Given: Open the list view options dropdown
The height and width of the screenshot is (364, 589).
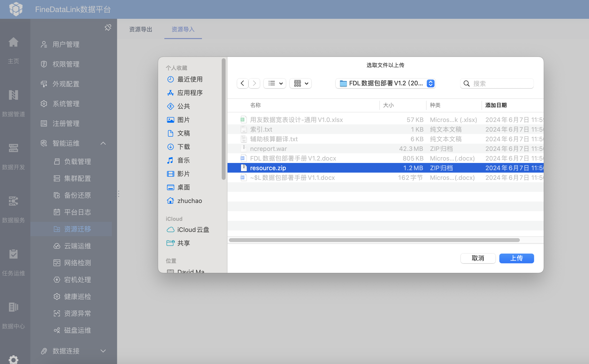Looking at the screenshot, I should coord(275,83).
